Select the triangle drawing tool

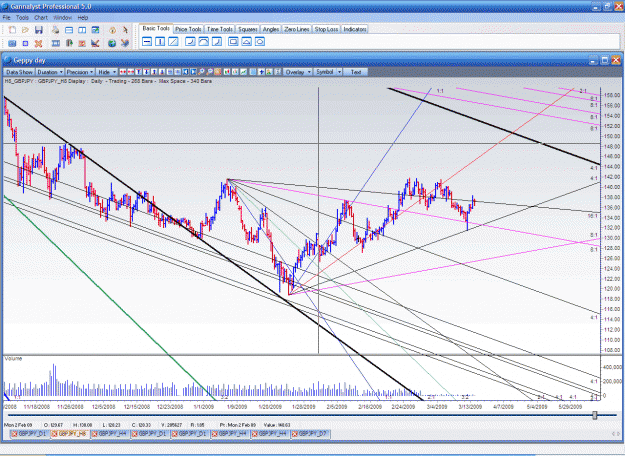point(246,41)
